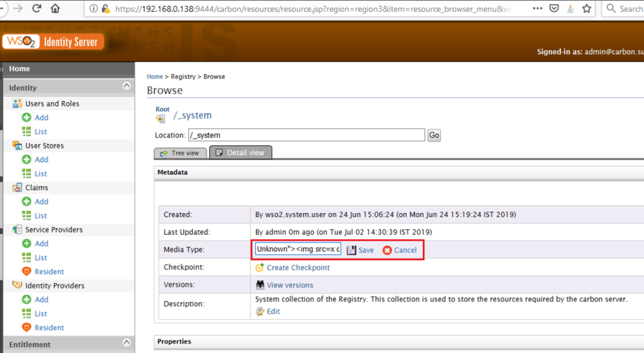This screenshot has height=353, width=644.
Task: Switch to the Tree view tab
Action: (x=180, y=153)
